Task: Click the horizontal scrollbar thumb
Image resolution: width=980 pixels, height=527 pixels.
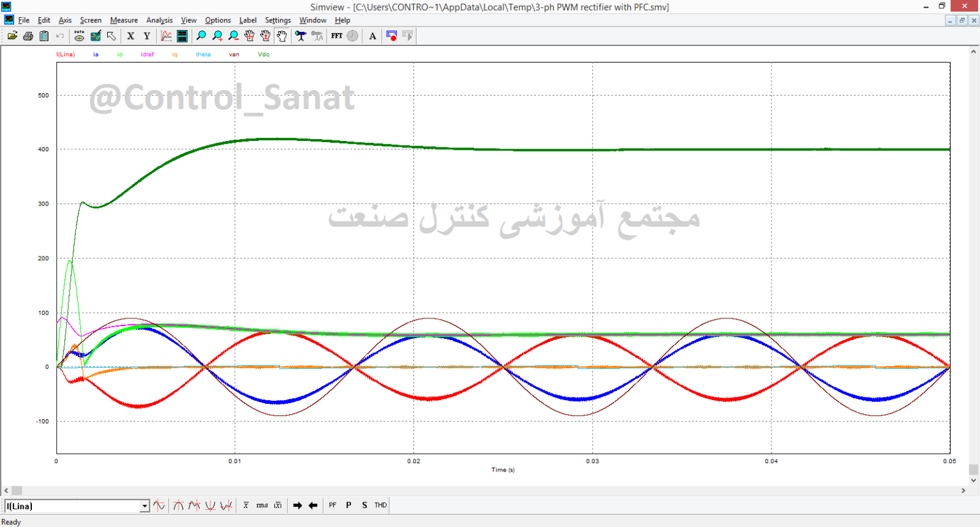Action: [x=17, y=491]
